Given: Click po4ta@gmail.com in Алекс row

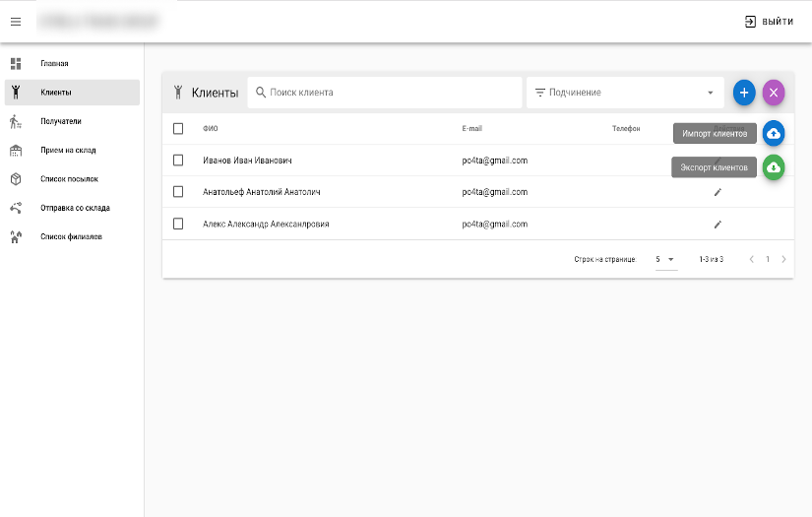Looking at the screenshot, I should pyautogui.click(x=494, y=225).
